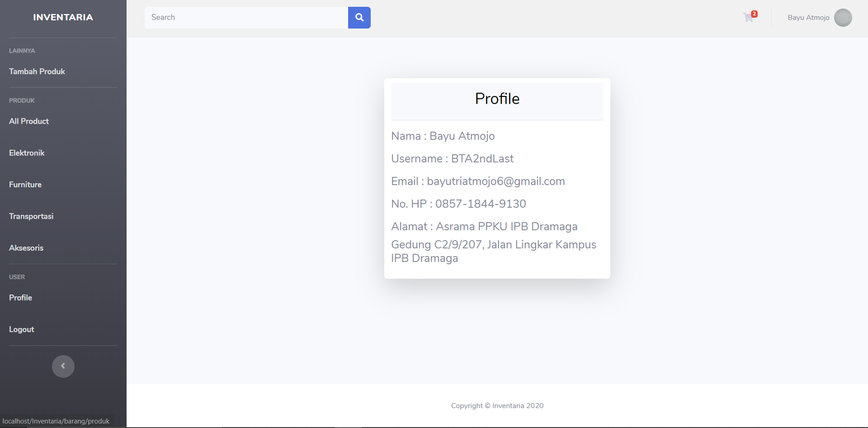
Task: Click the All Product link
Action: pos(28,121)
